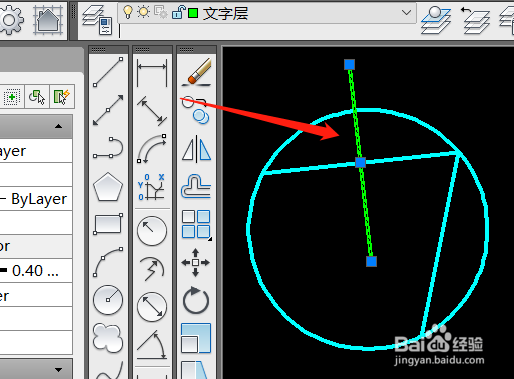Screen dimensions: 514x379
Task: Choose the Arc Length dimension tool
Action: [x=152, y=149]
